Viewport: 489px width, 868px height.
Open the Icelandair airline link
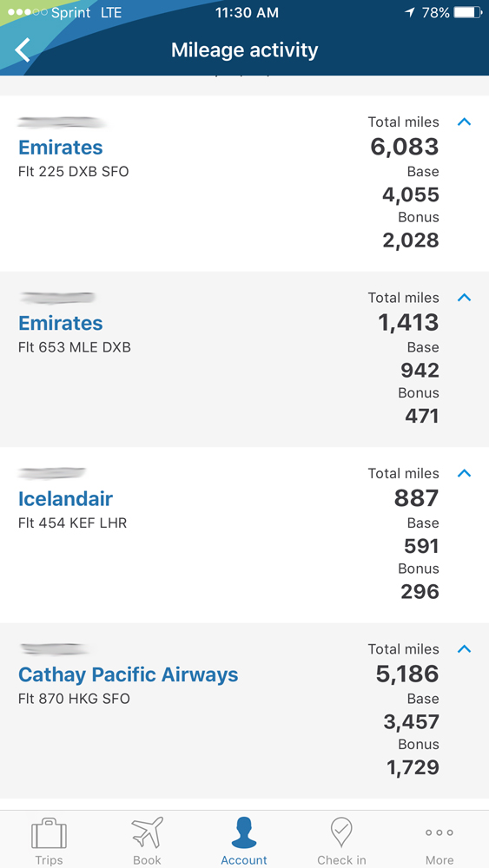coord(65,499)
